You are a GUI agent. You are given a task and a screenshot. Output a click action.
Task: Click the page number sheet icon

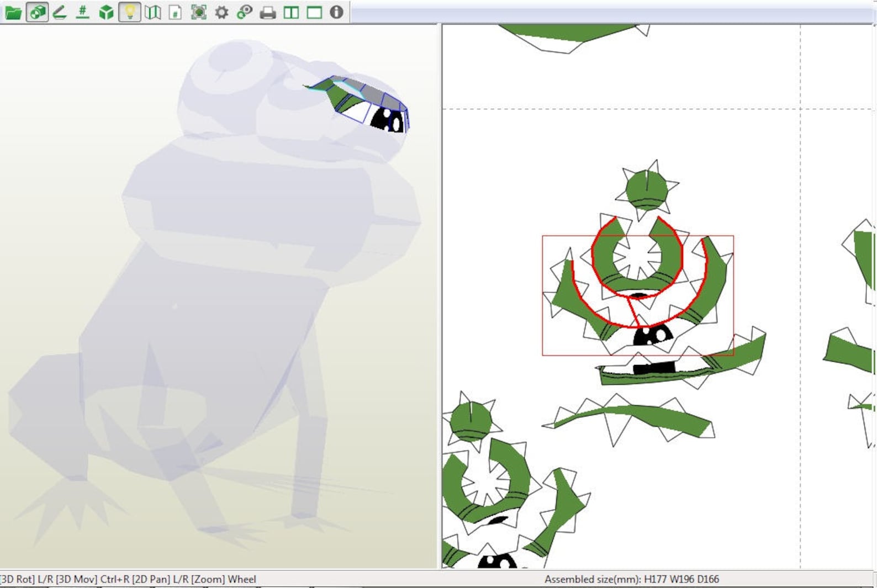(x=175, y=12)
